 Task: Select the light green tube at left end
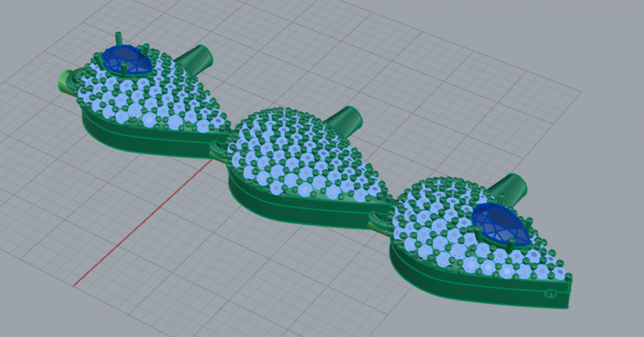tap(67, 82)
